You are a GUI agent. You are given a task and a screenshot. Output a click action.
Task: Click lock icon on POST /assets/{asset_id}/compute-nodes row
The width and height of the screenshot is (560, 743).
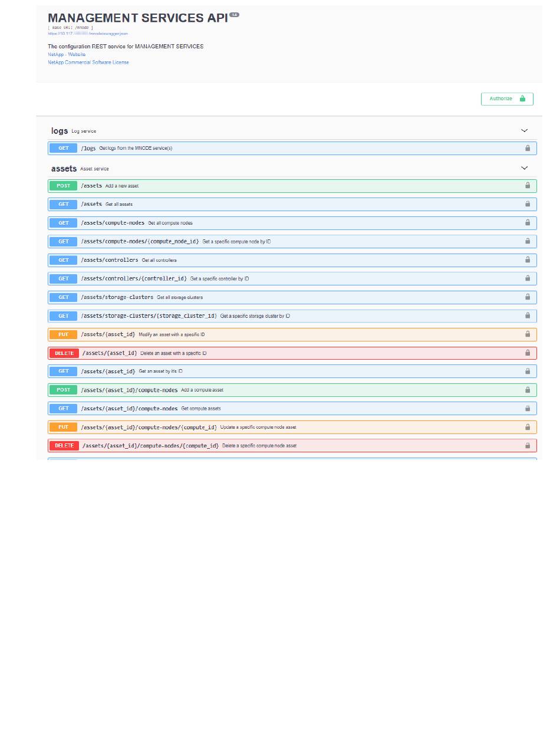527,389
